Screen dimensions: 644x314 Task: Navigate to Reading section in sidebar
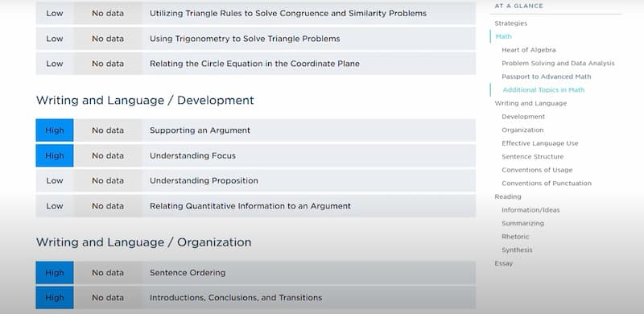508,196
